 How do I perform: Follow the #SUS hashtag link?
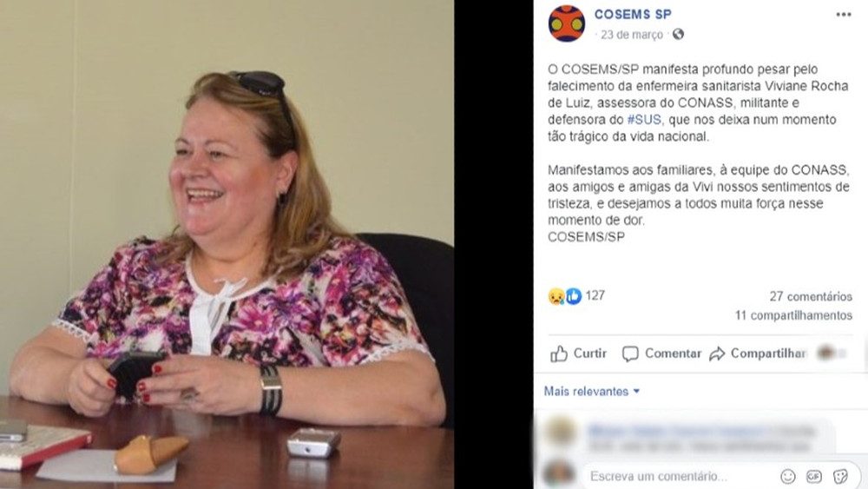point(644,120)
